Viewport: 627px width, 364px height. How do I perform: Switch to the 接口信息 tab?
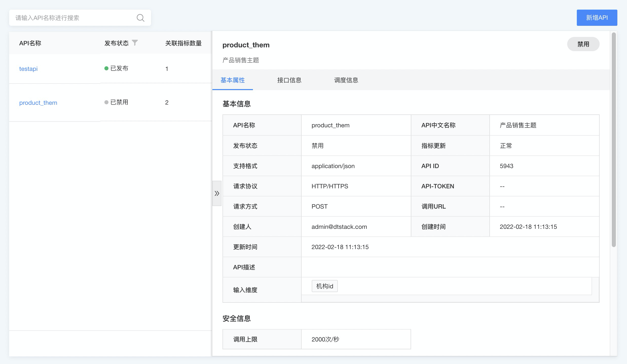[x=289, y=80]
